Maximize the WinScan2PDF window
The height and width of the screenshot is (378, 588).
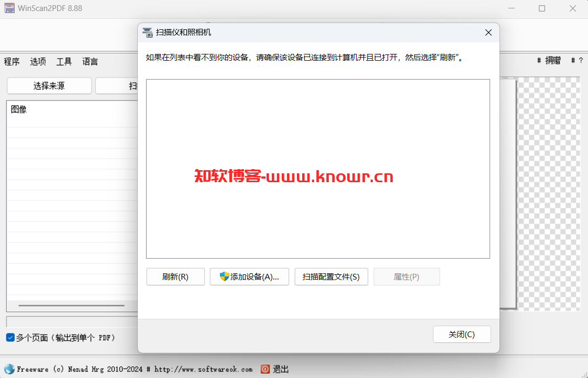pyautogui.click(x=542, y=8)
